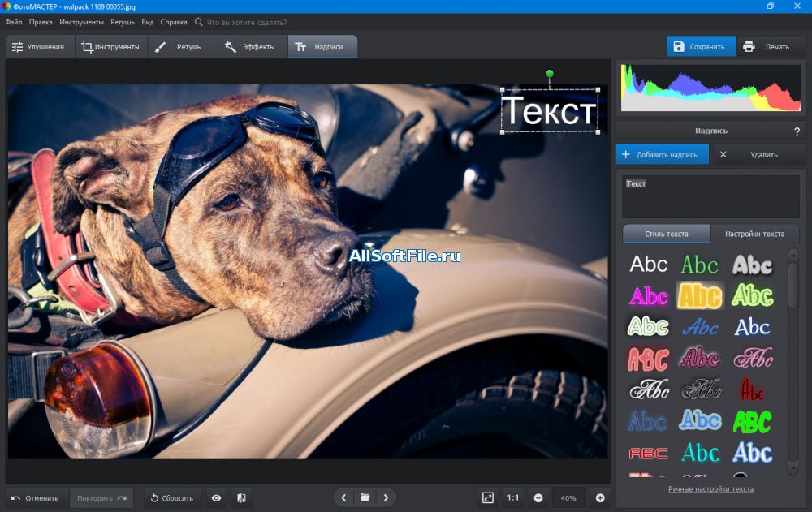The image size is (812, 512).
Task: Set zoom to 1:1
Action: pos(512,498)
